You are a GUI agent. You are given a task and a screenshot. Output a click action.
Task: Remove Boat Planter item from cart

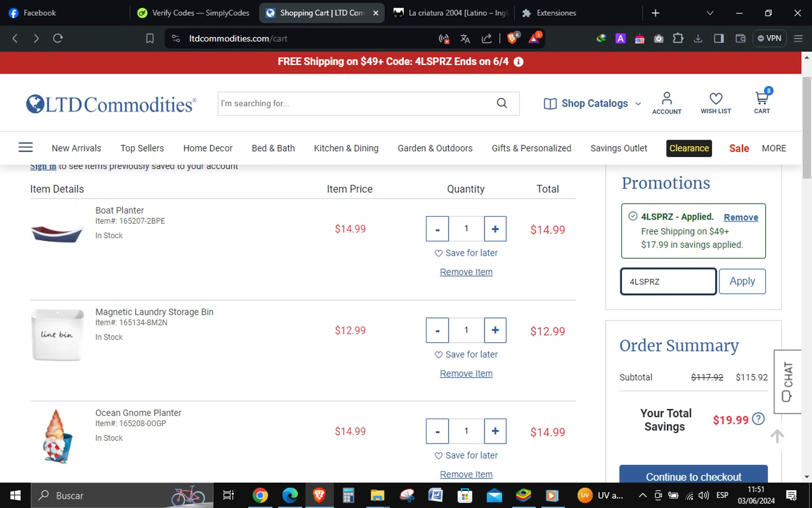pyautogui.click(x=466, y=272)
